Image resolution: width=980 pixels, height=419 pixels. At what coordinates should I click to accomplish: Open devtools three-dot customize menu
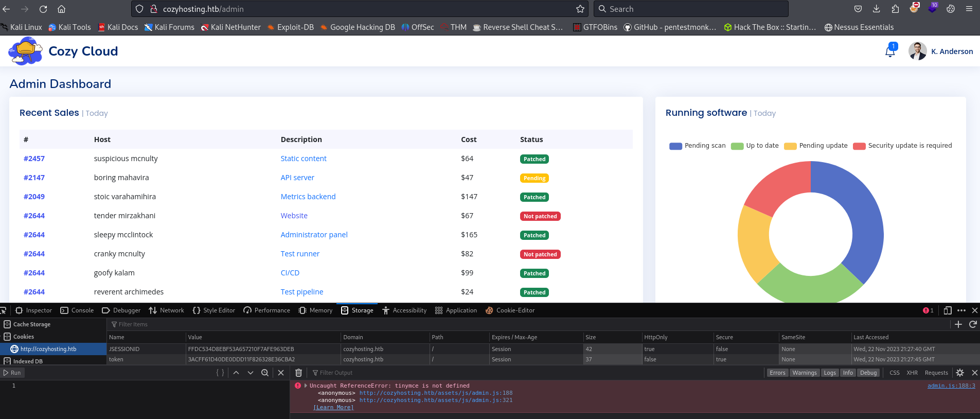[x=961, y=310]
